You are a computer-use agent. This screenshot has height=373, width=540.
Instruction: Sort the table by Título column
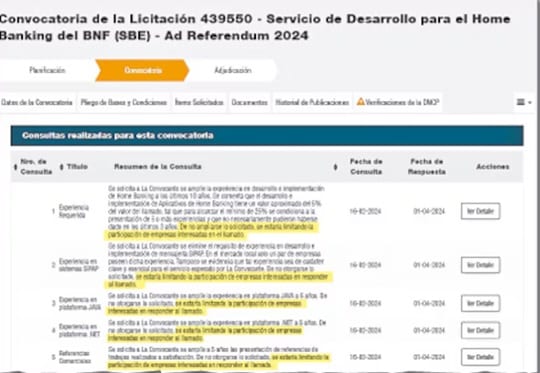pos(74,167)
